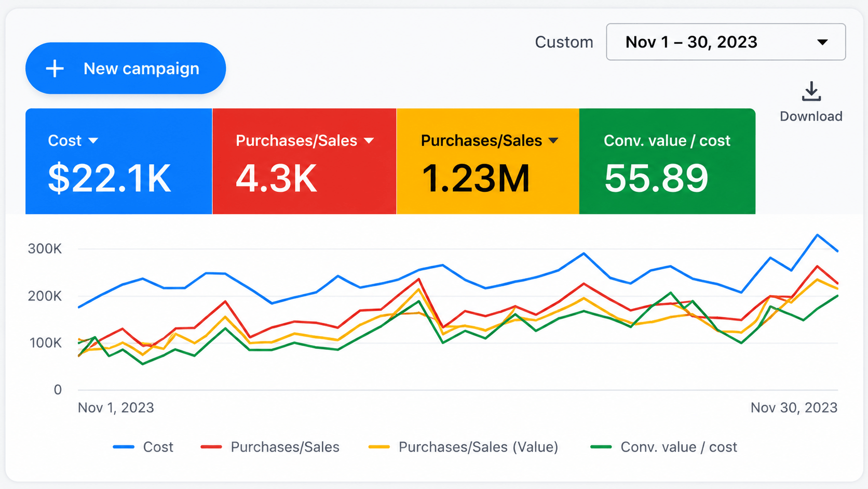Click the Purchases/Sales legend label
Image resolution: width=868 pixels, height=489 pixels.
pyautogui.click(x=285, y=447)
